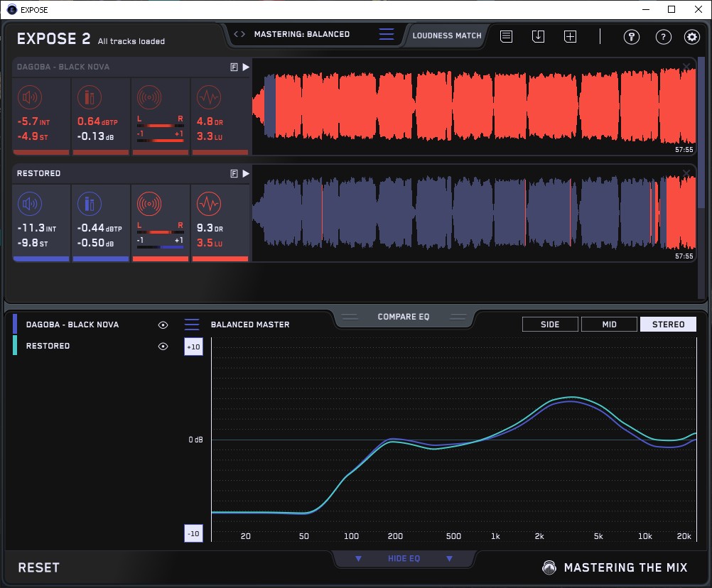Click the -10 dB EQ range button
The width and height of the screenshot is (712, 588).
point(193,533)
